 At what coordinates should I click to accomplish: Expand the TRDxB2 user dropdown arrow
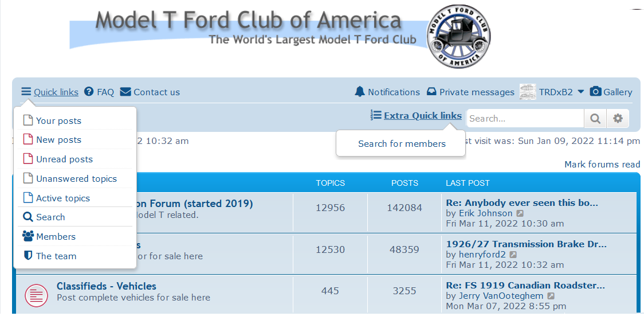pyautogui.click(x=580, y=92)
